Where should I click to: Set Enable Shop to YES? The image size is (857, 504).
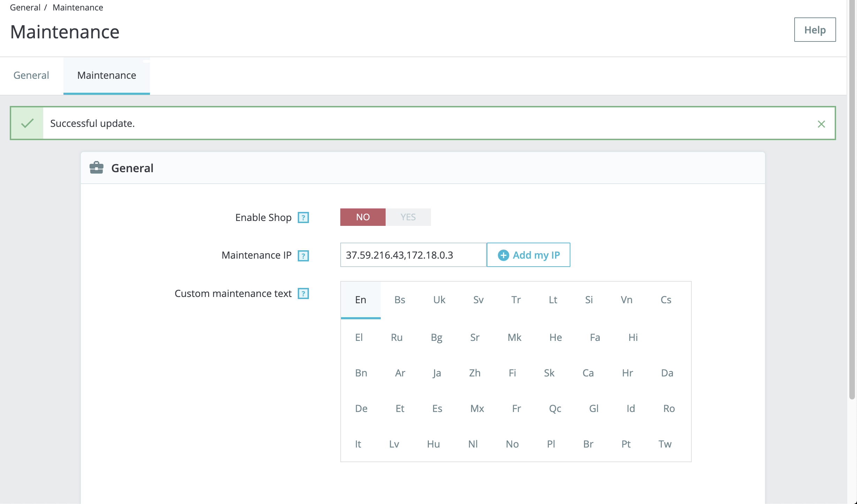(408, 217)
